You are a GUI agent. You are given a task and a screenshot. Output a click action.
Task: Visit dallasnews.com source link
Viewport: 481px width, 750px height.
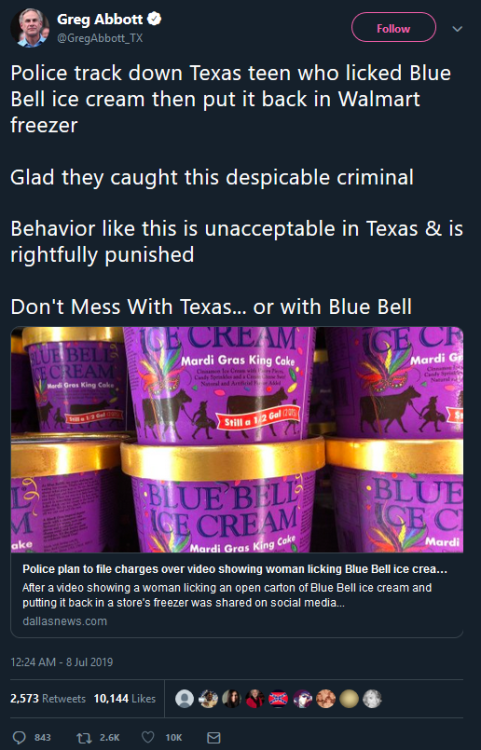pyautogui.click(x=65, y=621)
